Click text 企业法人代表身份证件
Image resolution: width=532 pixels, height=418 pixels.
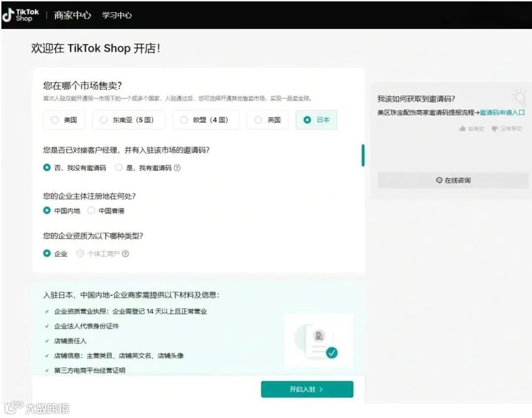click(x=87, y=326)
